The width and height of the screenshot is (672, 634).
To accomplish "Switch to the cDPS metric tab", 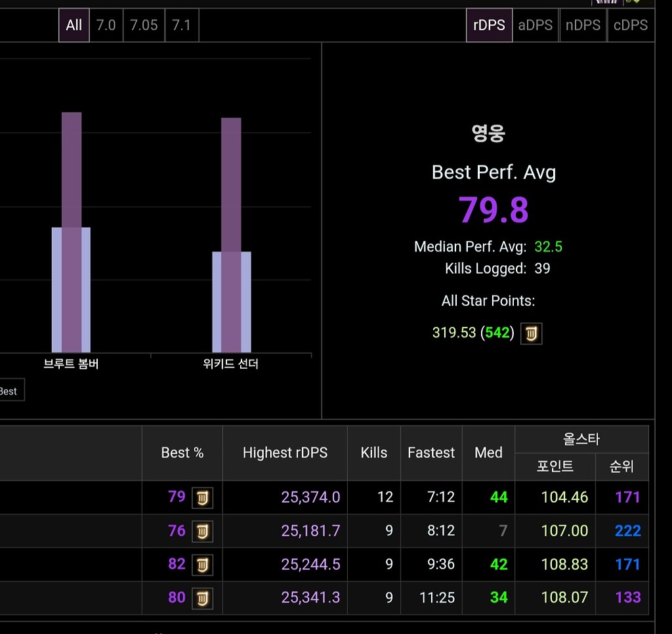I will tap(631, 26).
